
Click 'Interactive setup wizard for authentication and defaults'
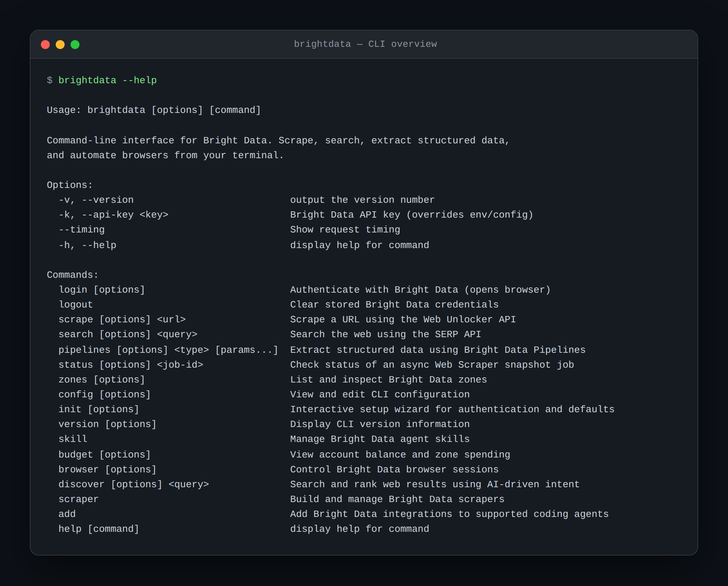pyautogui.click(x=452, y=409)
